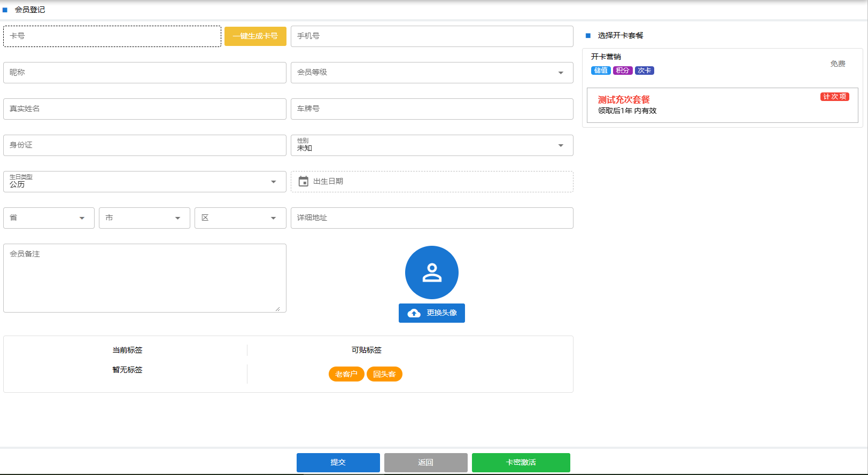Open the 区 district dropdown
Image resolution: width=868 pixels, height=475 pixels.
pyautogui.click(x=241, y=218)
